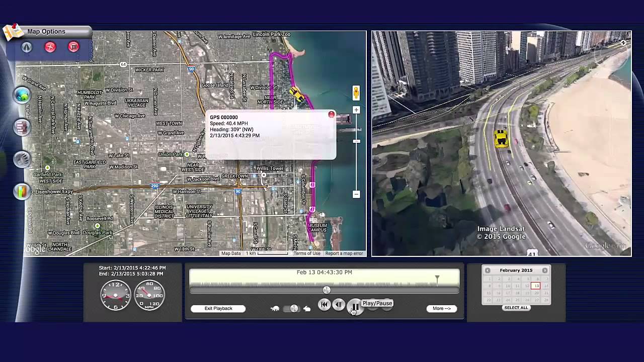Click the Map Options header label
Image resolution: width=644 pixels, height=362 pixels.
pyautogui.click(x=46, y=32)
